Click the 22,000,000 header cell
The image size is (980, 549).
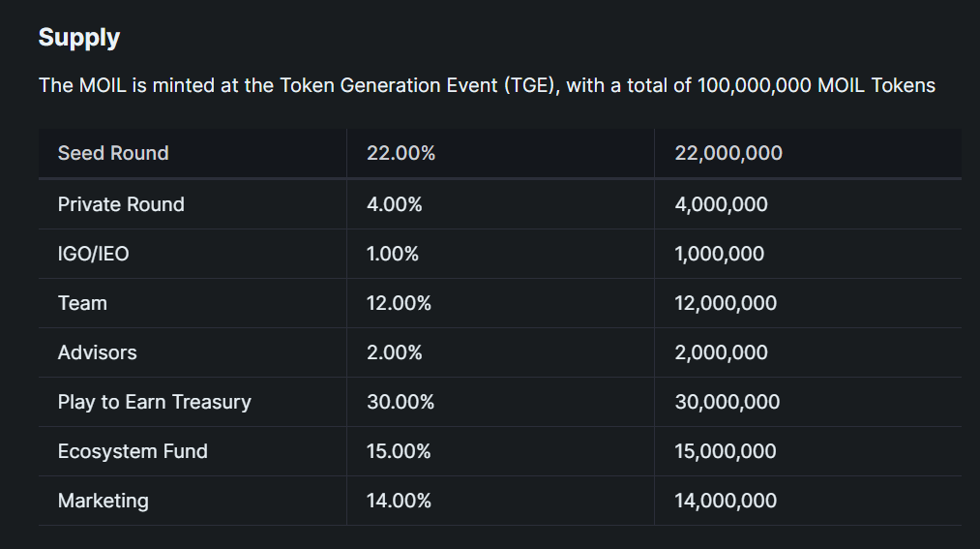coord(728,153)
